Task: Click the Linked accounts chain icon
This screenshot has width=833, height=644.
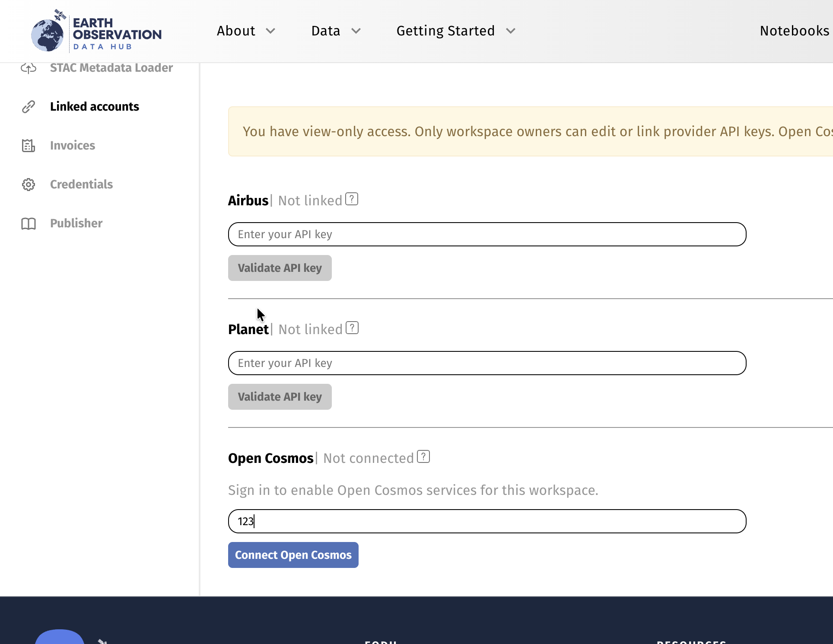Action: [29, 107]
